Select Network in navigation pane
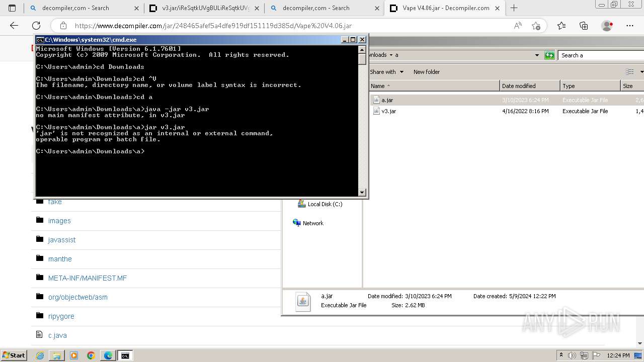 coord(308,223)
